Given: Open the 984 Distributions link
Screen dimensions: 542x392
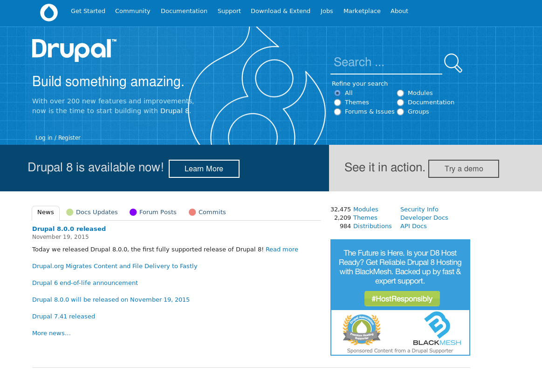Looking at the screenshot, I should click(372, 226).
